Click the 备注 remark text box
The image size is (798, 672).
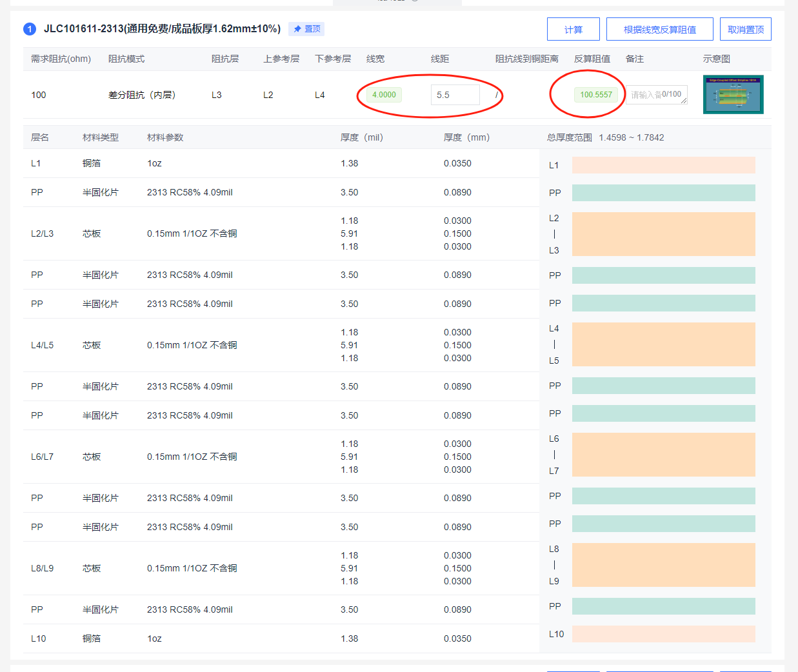coord(655,95)
